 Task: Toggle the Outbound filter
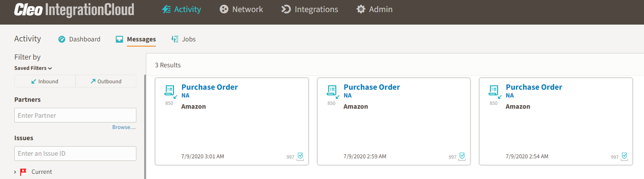(106, 81)
